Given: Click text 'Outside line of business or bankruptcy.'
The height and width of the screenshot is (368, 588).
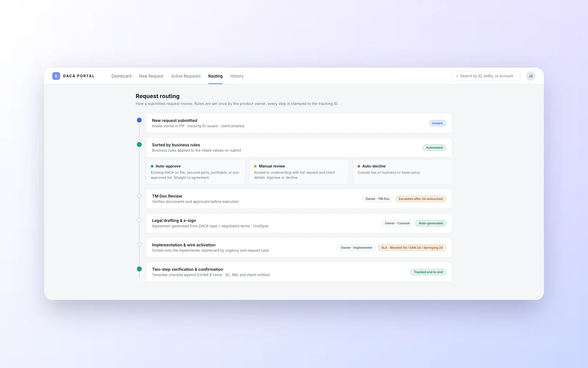Looking at the screenshot, I should [x=389, y=173].
